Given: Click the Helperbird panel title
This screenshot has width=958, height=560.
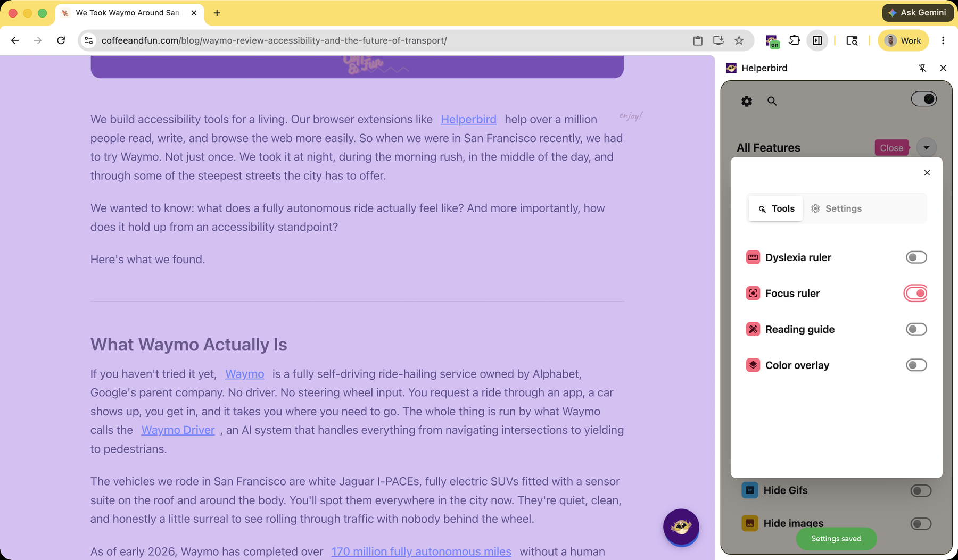Looking at the screenshot, I should [764, 68].
